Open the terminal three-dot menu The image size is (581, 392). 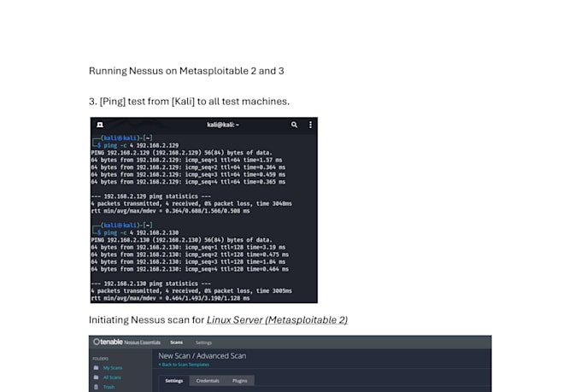click(x=310, y=125)
